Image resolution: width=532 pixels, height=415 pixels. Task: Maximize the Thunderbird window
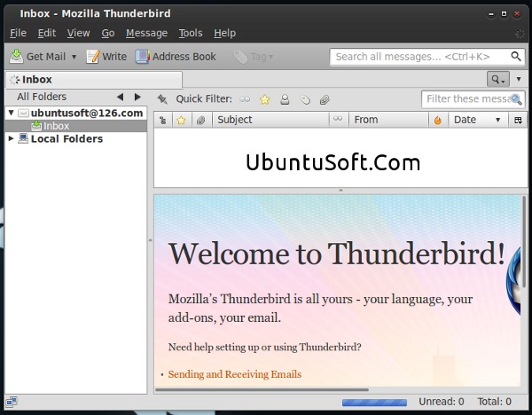(x=504, y=14)
